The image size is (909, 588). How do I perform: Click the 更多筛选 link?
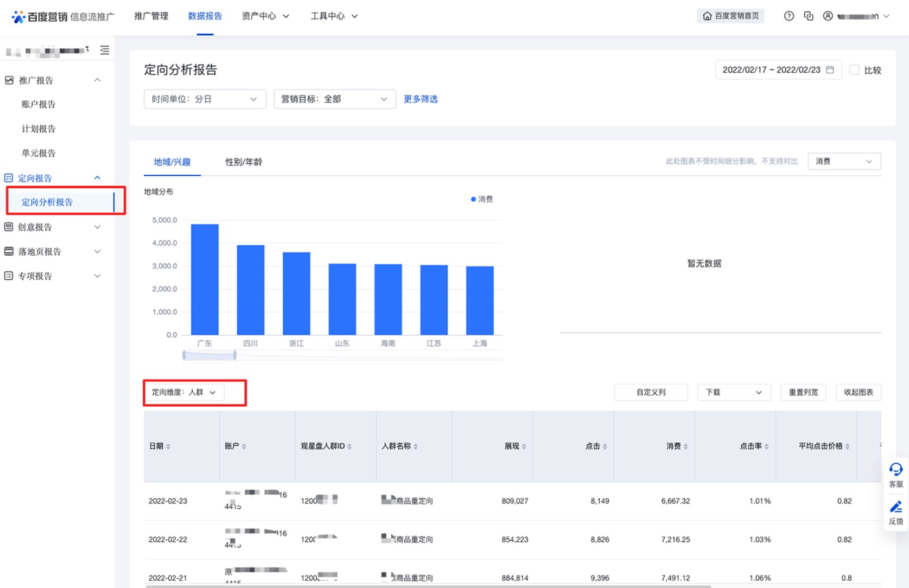(x=421, y=99)
